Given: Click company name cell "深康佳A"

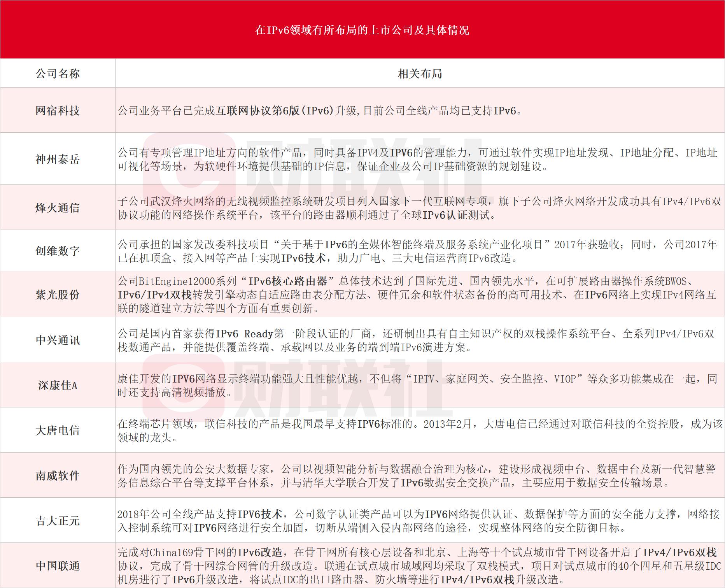Looking at the screenshot, I should pos(58,385).
